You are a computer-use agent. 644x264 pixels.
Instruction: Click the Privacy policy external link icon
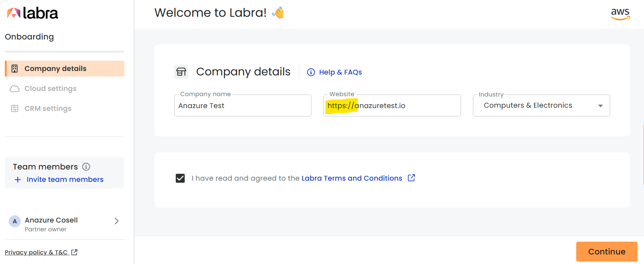tap(74, 252)
